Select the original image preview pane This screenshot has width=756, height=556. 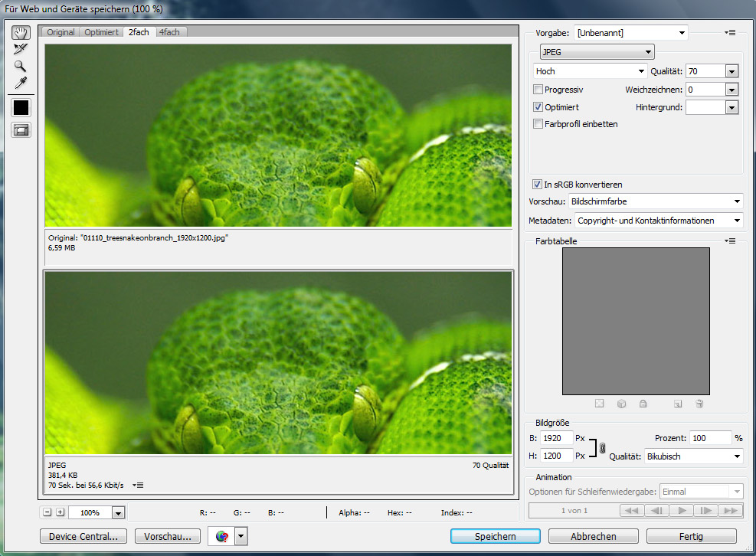coord(278,136)
